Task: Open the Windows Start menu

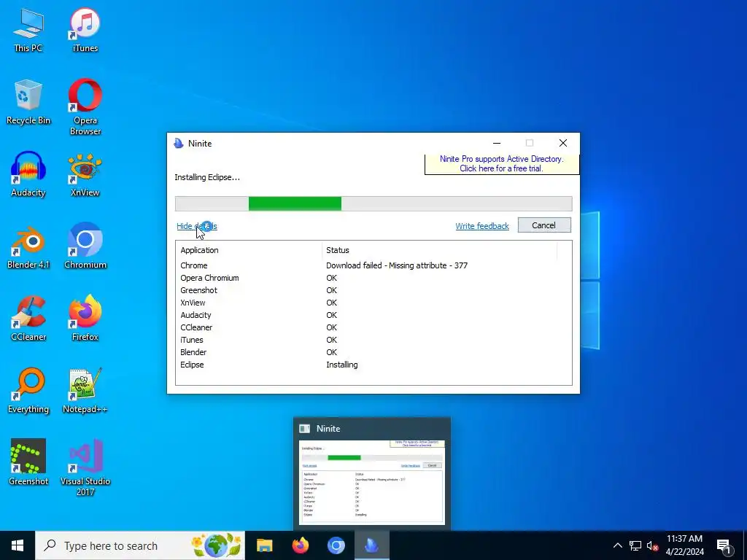Action: (18, 545)
